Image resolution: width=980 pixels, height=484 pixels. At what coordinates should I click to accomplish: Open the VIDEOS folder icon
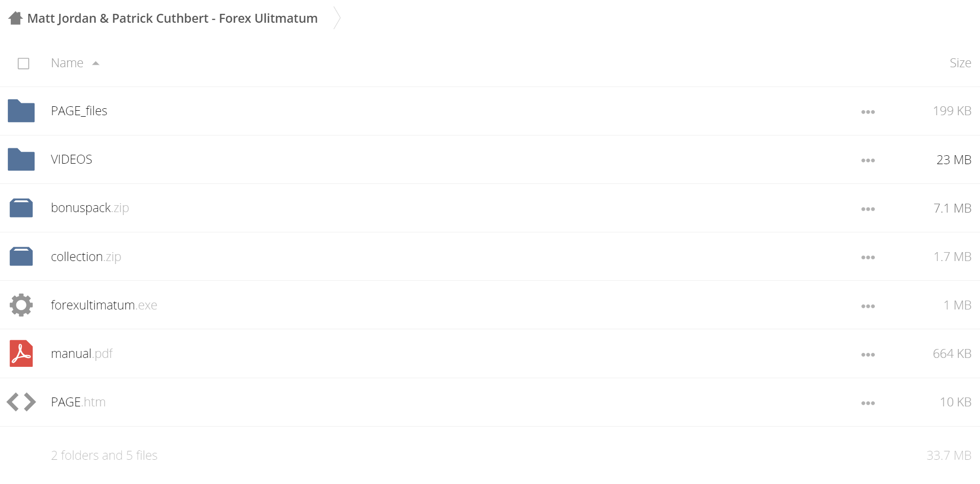(21, 159)
